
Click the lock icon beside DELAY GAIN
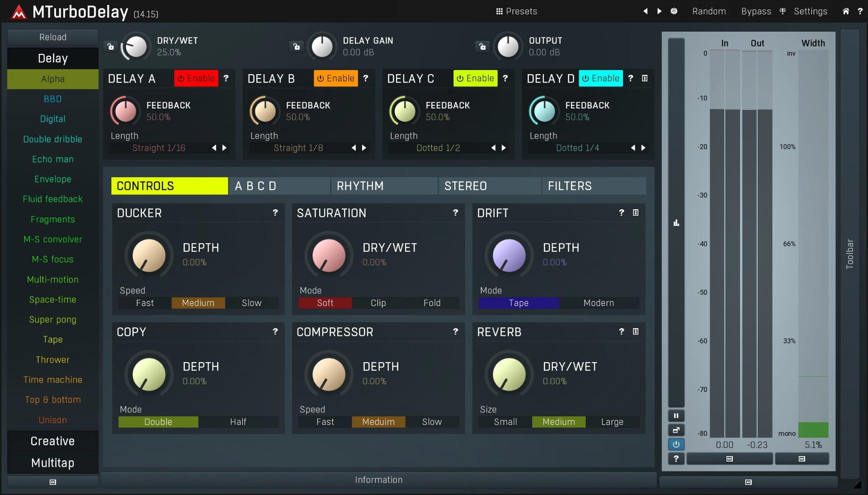click(297, 47)
